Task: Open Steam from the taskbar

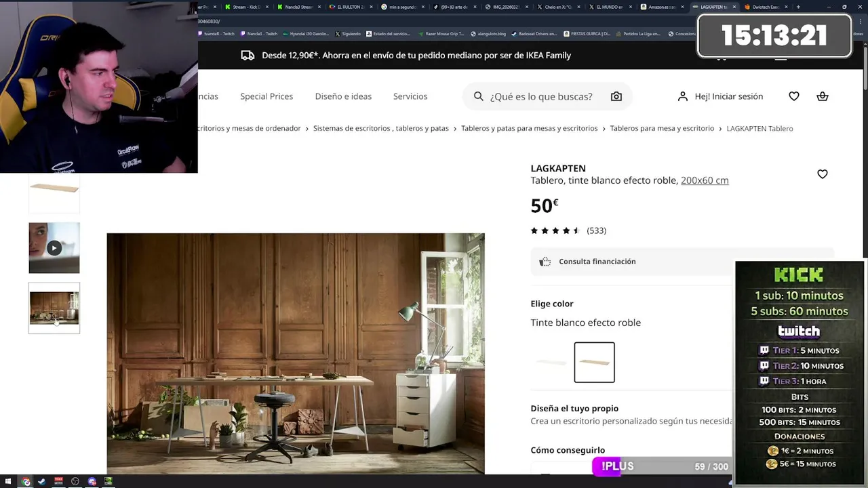Action: click(x=42, y=481)
